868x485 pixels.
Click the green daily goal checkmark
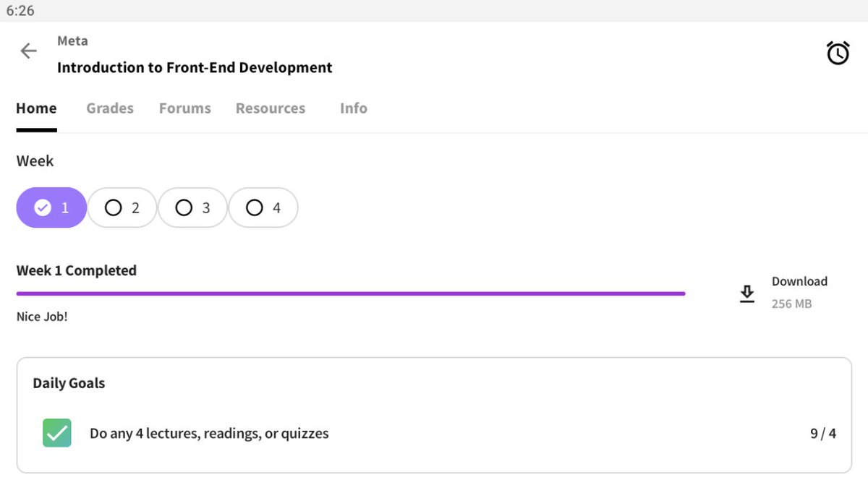click(57, 433)
